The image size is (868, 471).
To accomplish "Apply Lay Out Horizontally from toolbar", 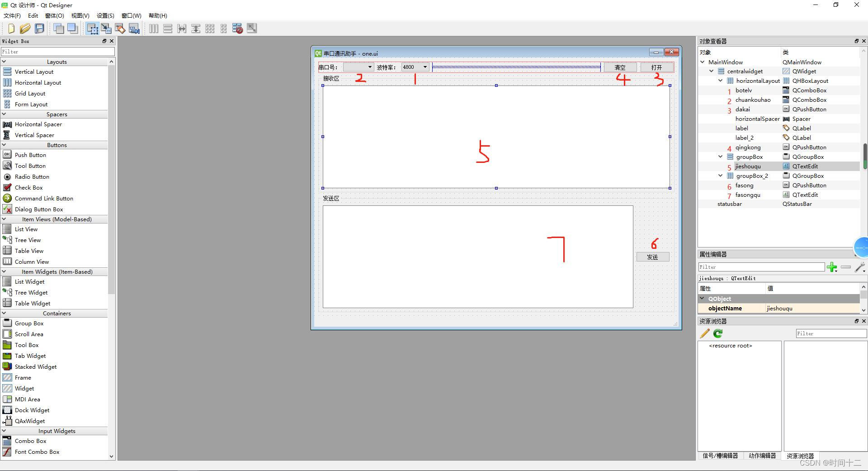I will [x=154, y=29].
